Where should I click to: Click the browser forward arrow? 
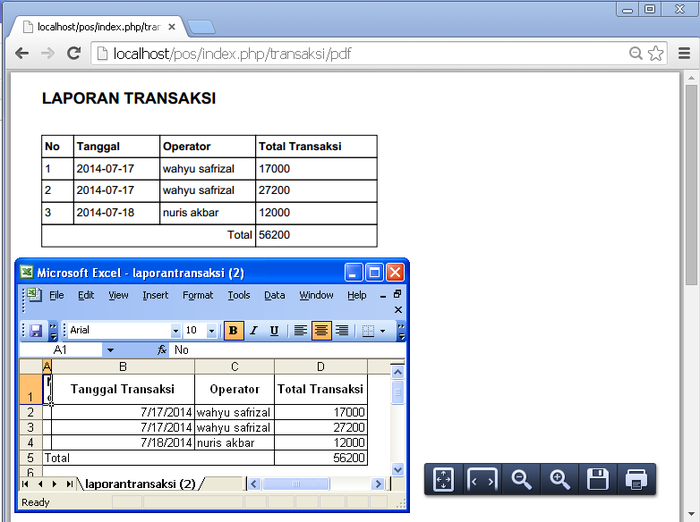tap(47, 54)
